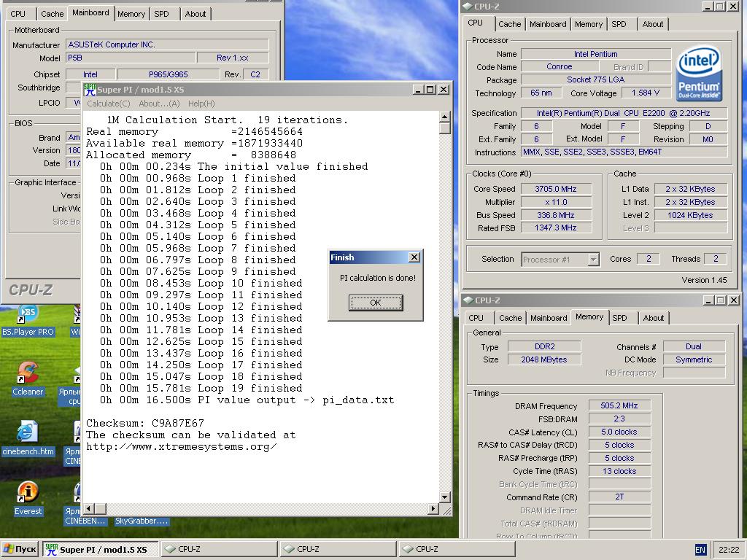Image resolution: width=747 pixels, height=560 pixels.
Task: Open Processor #1 selection dropdown
Action: click(x=593, y=260)
